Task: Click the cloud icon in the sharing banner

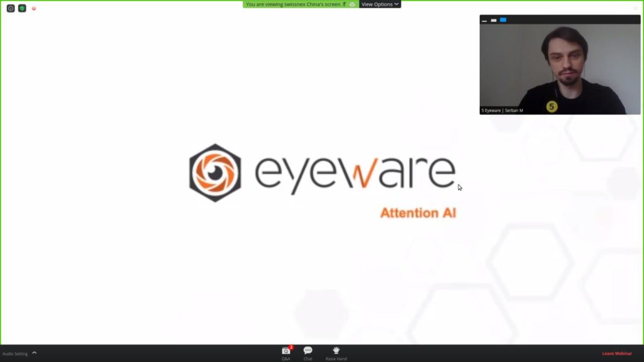Action: [352, 4]
